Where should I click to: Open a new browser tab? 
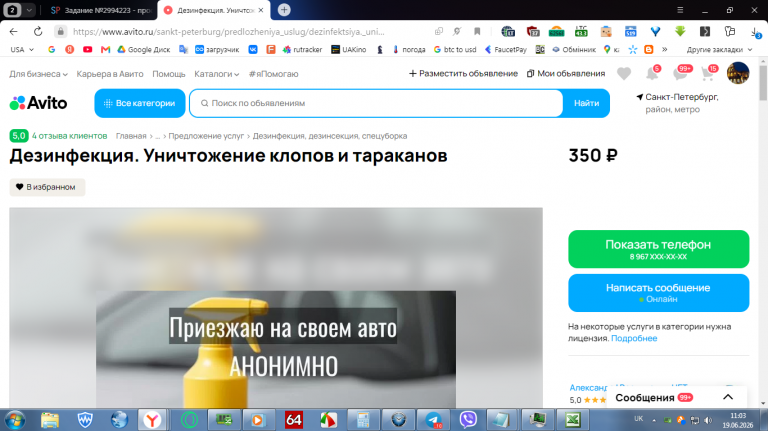click(284, 10)
